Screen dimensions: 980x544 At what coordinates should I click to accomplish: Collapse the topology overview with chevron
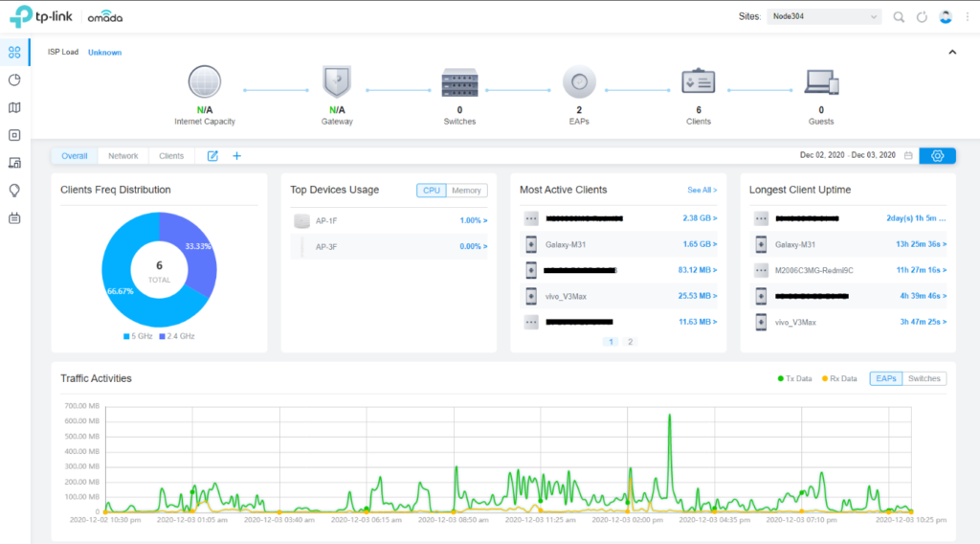point(952,52)
